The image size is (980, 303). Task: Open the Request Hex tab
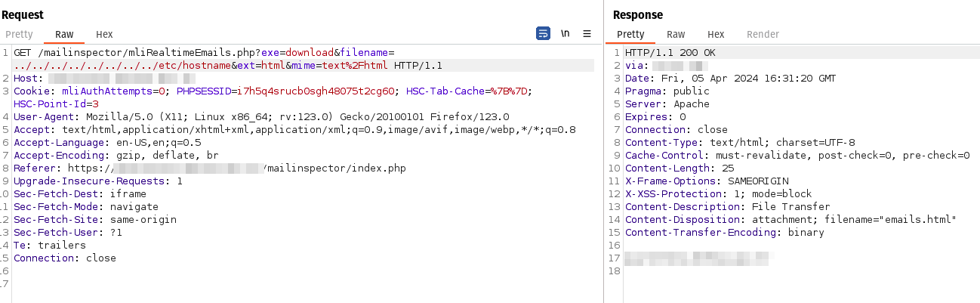pyautogui.click(x=104, y=34)
